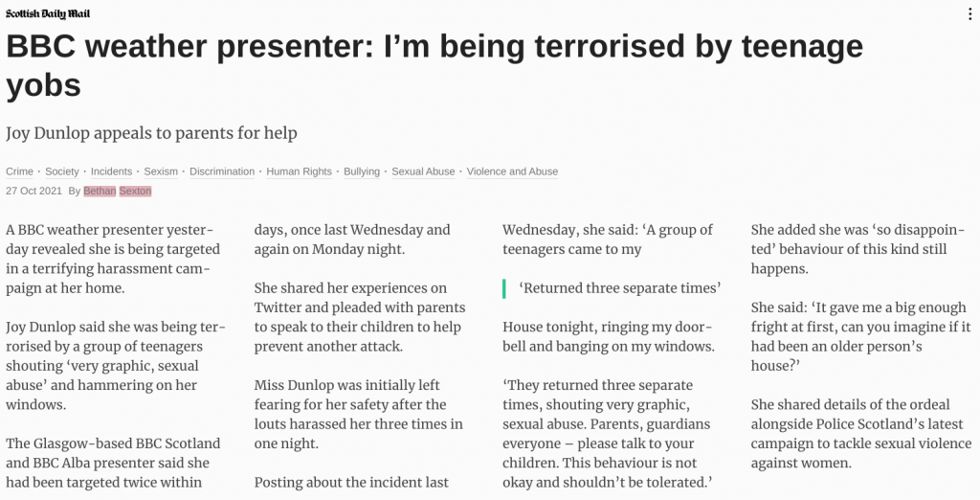
Task: Open the Sexism topic link
Action: point(161,171)
